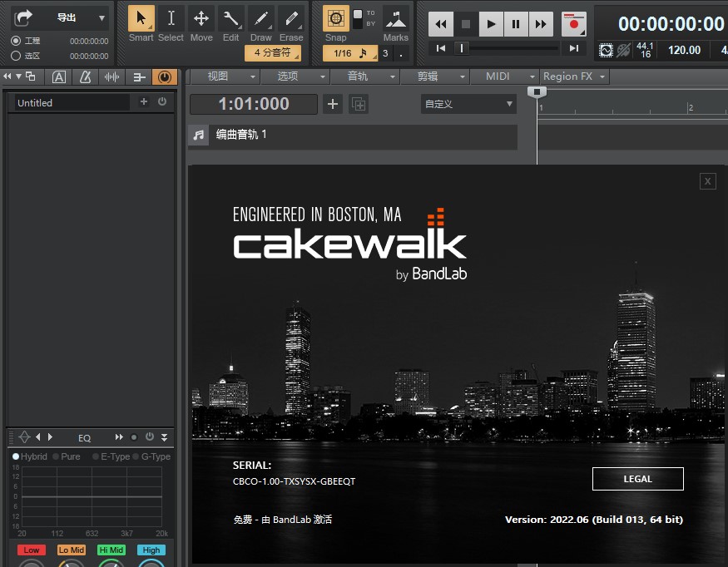Screen dimensions: 728x567
Task: Activate the Move tool
Action: pos(201,18)
